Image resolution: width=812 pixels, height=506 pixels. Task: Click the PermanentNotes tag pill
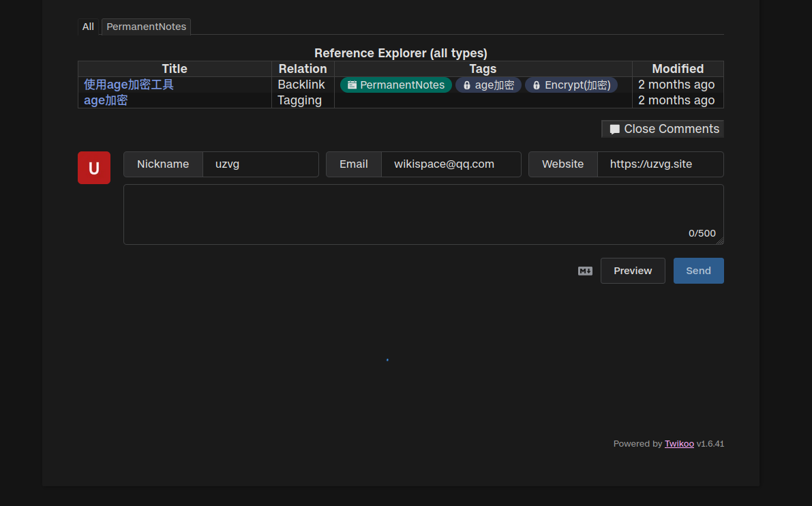(x=395, y=85)
